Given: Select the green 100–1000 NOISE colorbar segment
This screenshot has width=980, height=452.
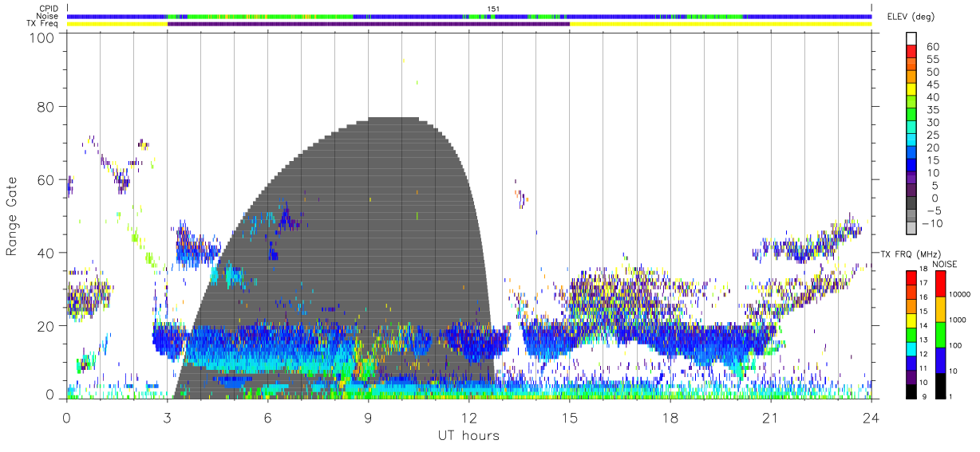Looking at the screenshot, I should (939, 335).
